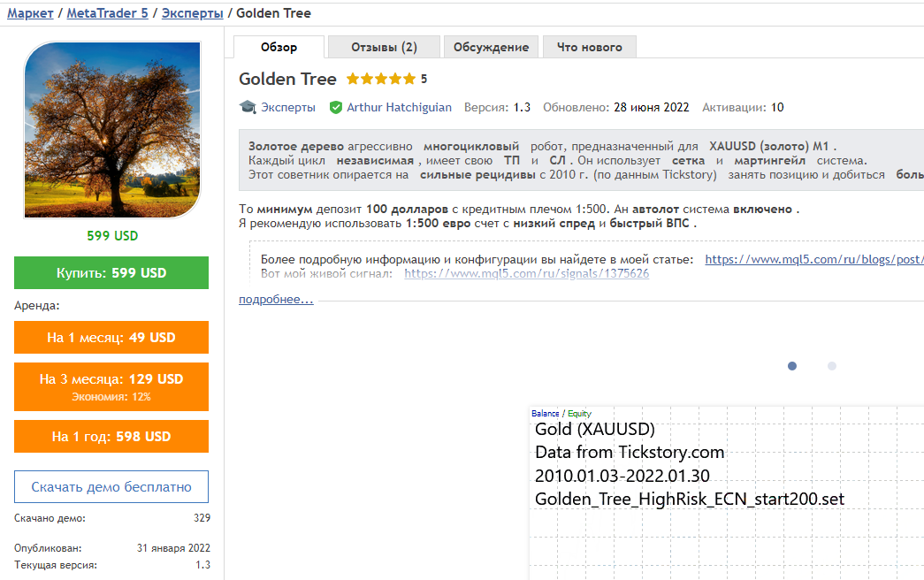
Task: Click the graduation cap Эксперты icon
Action: (x=248, y=107)
